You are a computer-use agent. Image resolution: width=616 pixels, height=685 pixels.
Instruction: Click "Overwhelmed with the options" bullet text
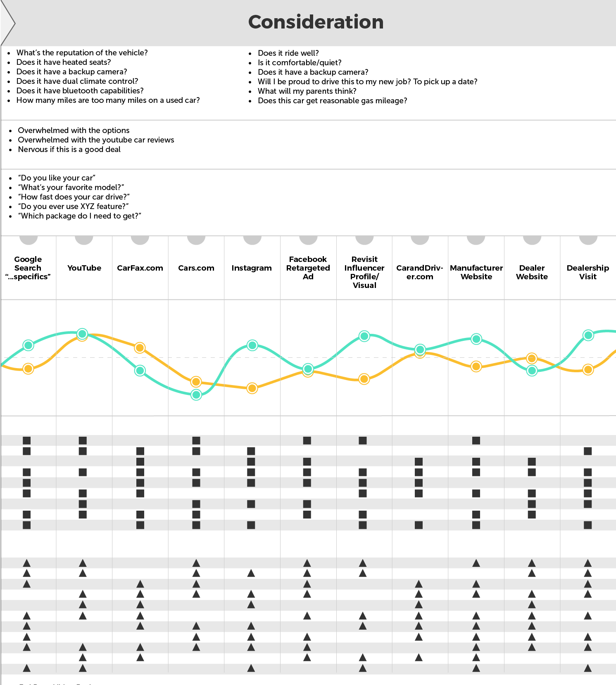click(74, 130)
